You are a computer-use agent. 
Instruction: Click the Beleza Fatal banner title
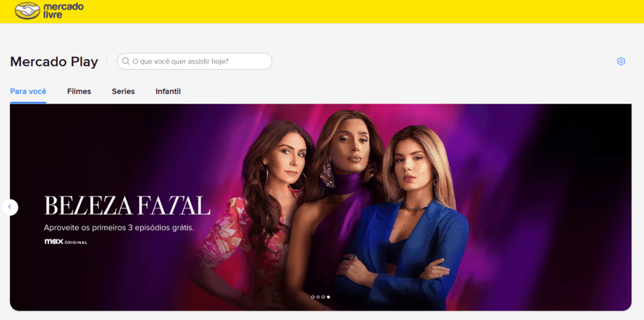click(127, 206)
